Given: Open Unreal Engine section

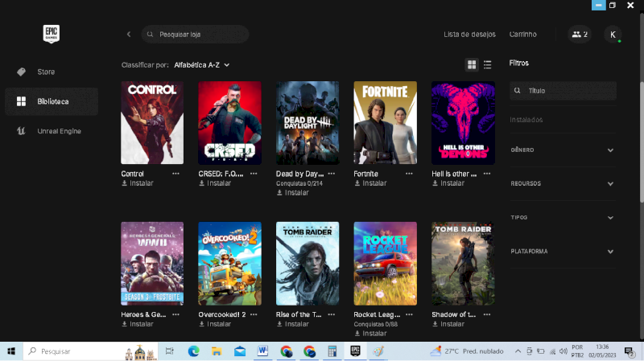Looking at the screenshot, I should click(52, 131).
